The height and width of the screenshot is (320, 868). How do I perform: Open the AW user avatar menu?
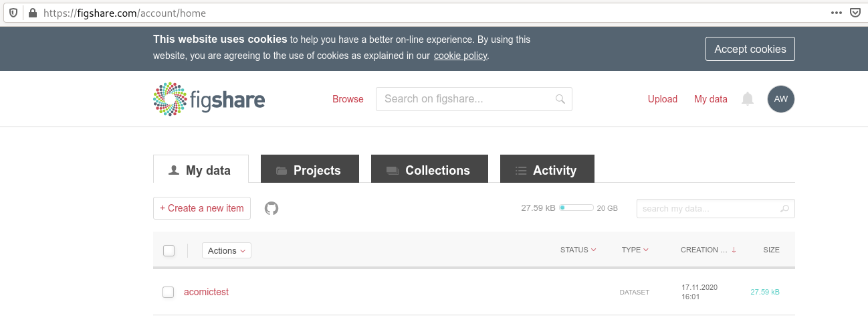pos(781,99)
